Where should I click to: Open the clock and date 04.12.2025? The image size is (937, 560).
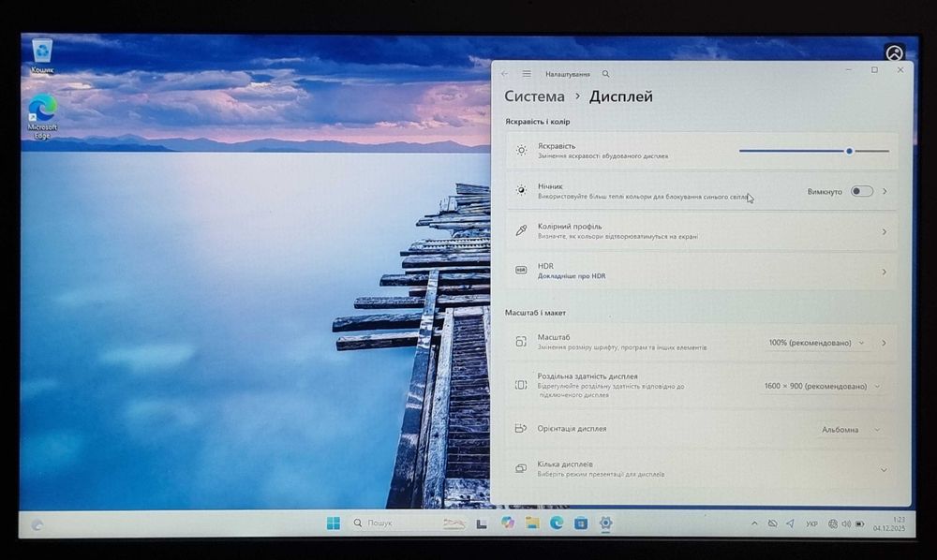[x=889, y=524]
